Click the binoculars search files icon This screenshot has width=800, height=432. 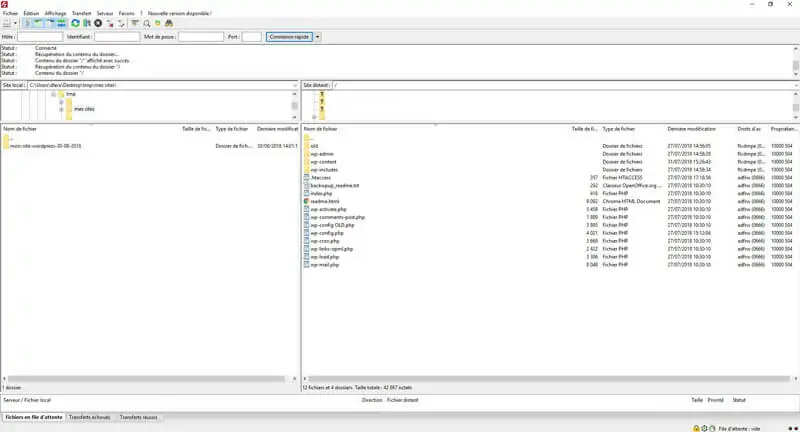tap(171, 23)
